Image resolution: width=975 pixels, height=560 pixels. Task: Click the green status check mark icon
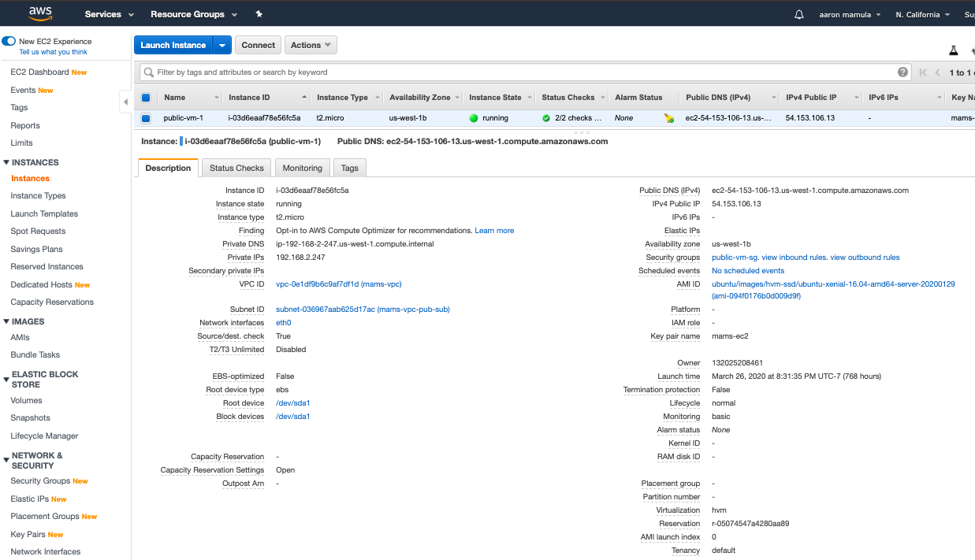(x=546, y=118)
